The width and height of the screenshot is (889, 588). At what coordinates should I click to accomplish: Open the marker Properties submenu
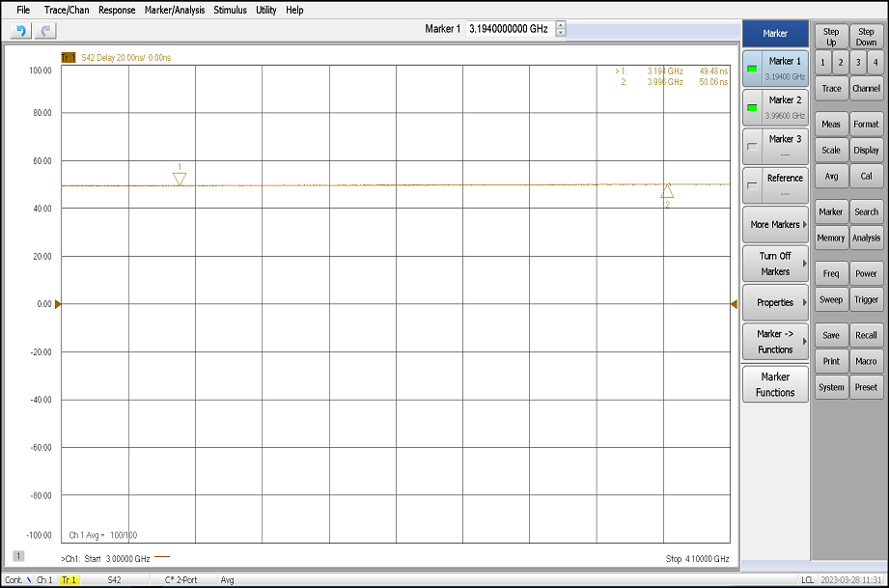click(774, 302)
